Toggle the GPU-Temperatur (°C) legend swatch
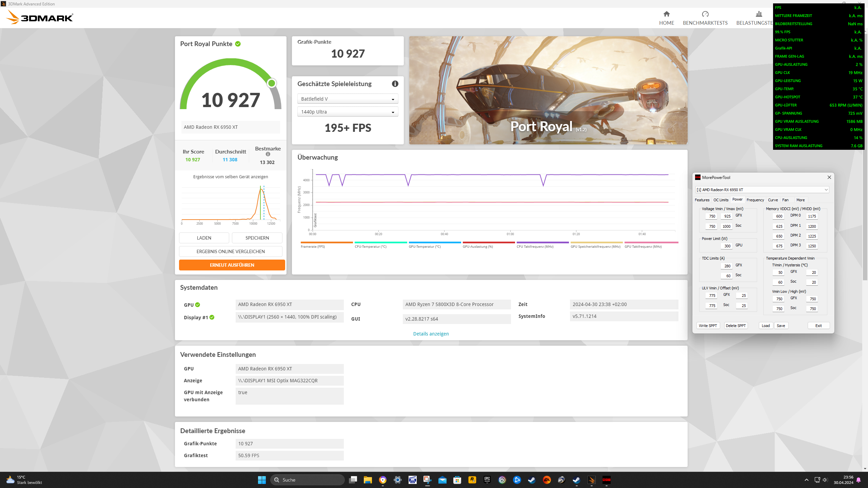 [434, 243]
